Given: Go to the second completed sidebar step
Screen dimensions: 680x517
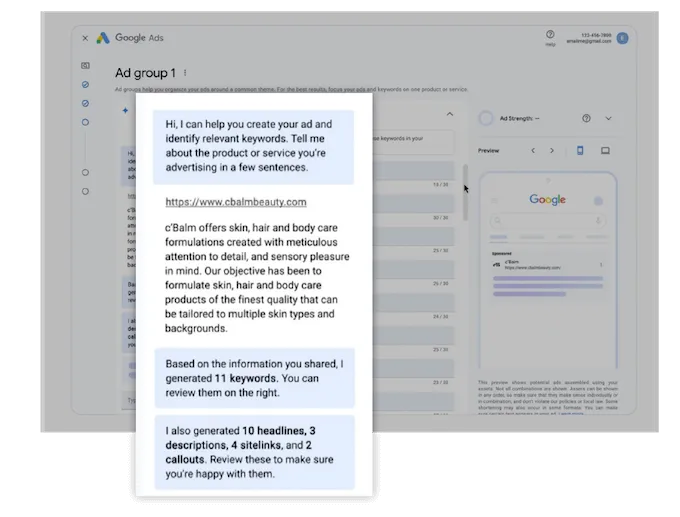Looking at the screenshot, I should (x=85, y=103).
